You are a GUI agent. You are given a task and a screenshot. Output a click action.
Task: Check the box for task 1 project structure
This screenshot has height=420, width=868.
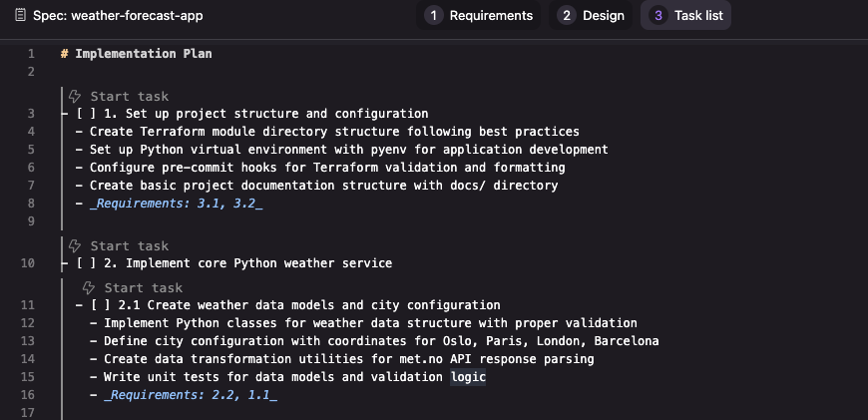[x=87, y=114]
